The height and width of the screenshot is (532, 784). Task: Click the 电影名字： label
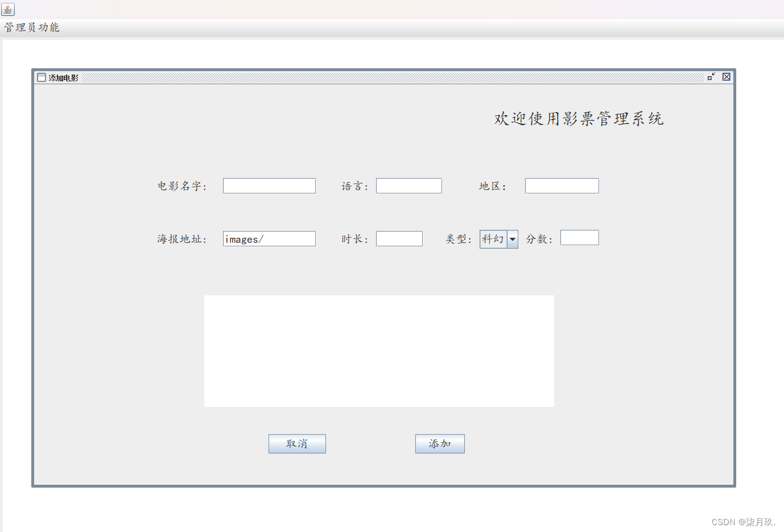coord(183,186)
